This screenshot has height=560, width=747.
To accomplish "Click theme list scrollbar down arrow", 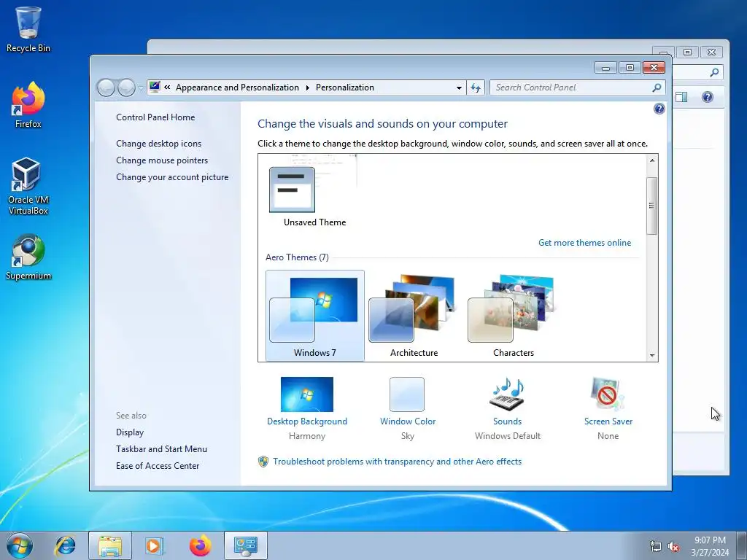I will coord(652,355).
